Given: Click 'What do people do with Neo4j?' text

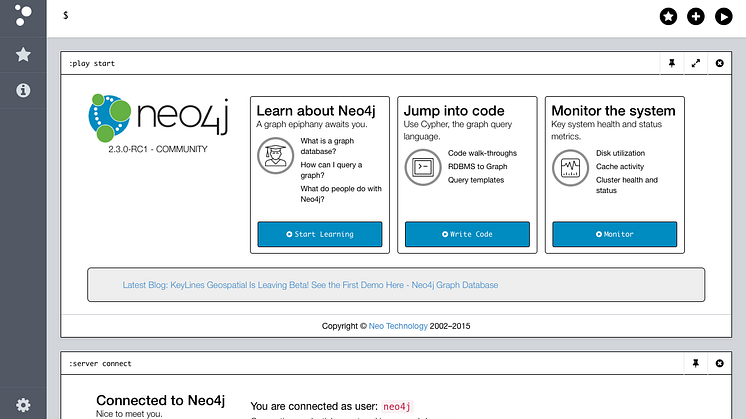Looking at the screenshot, I should click(341, 194).
